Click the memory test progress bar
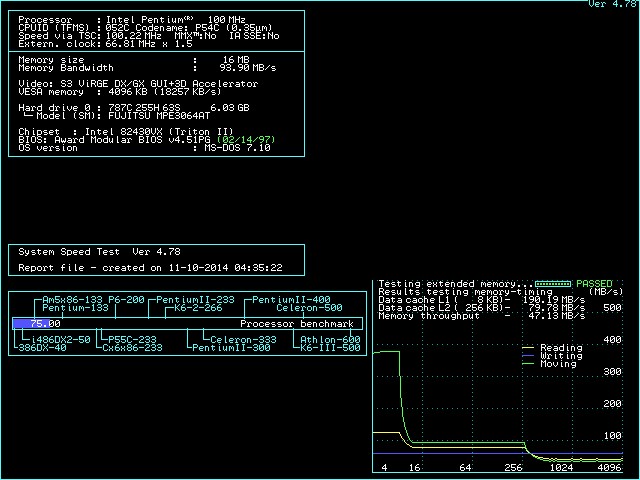640x480 pixels. click(x=553, y=284)
